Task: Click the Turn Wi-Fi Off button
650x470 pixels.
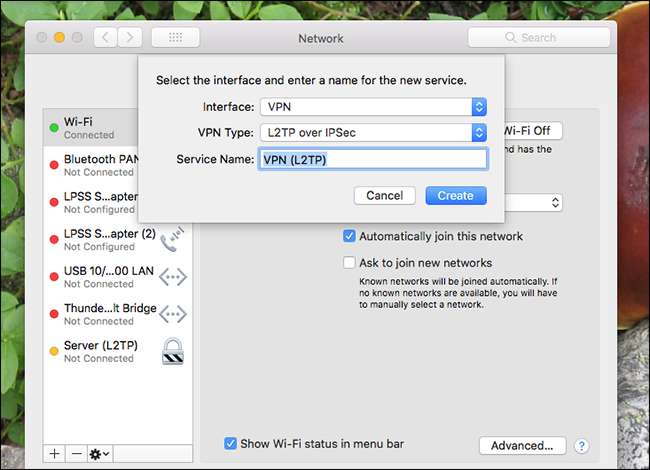Action: pyautogui.click(x=533, y=131)
